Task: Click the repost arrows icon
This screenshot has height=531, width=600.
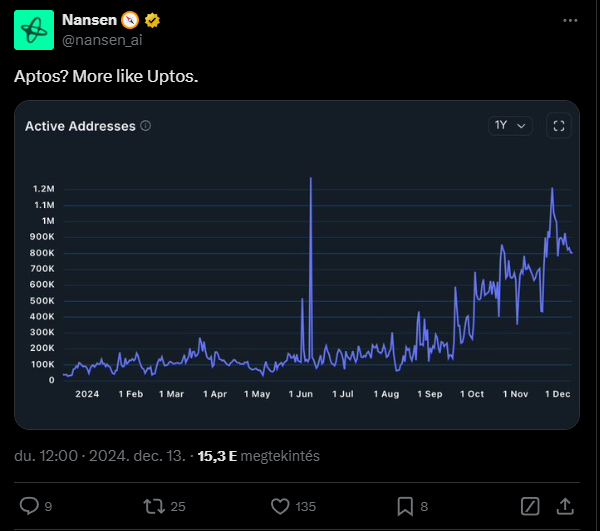Action: click(154, 506)
